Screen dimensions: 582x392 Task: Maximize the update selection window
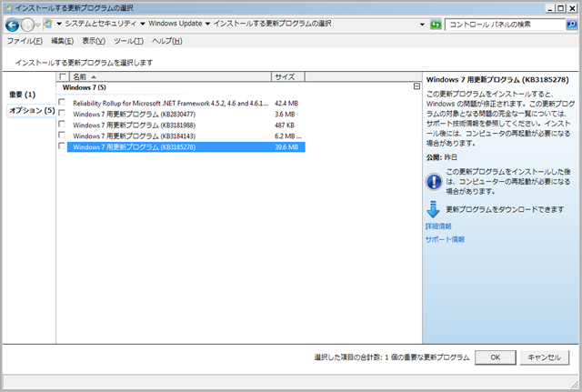pos(561,8)
